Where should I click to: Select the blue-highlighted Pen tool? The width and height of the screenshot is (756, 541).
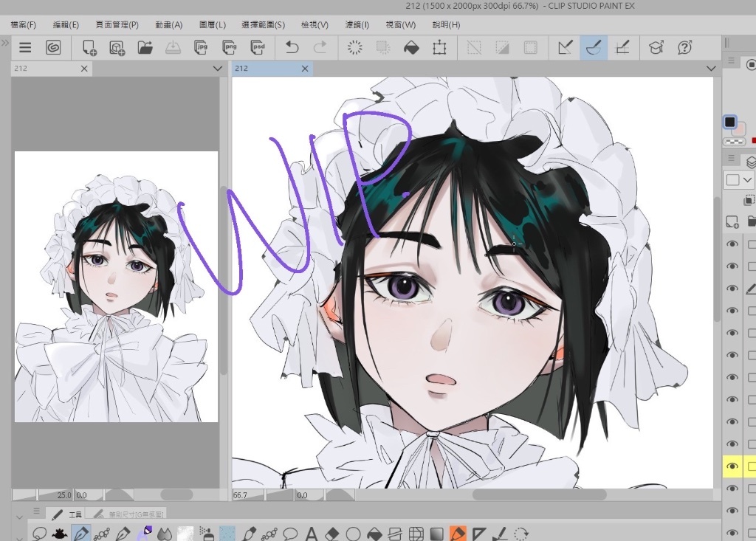[x=80, y=534]
